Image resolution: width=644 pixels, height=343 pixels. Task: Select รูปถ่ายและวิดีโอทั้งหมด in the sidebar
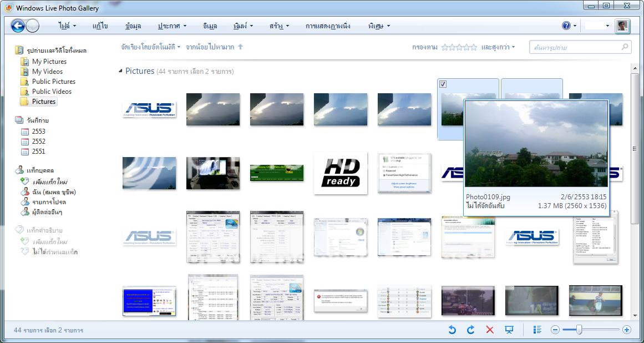pyautogui.click(x=57, y=51)
